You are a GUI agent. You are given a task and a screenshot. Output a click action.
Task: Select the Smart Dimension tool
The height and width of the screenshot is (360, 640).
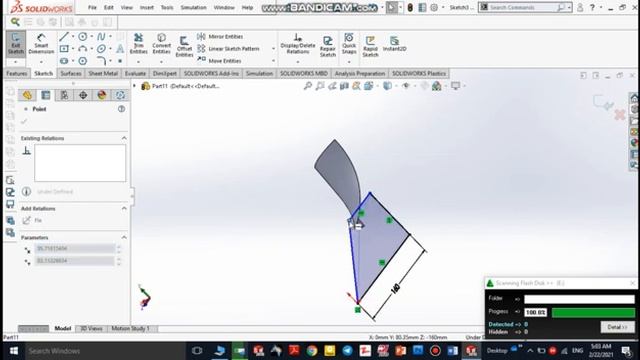(x=41, y=44)
